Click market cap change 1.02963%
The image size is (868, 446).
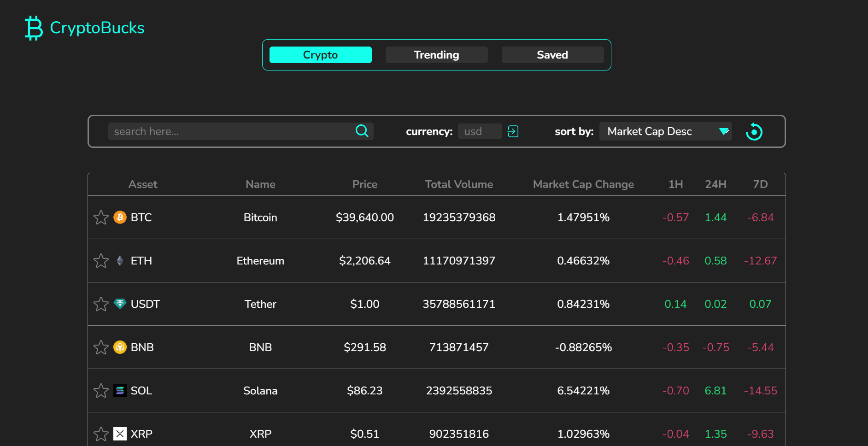pos(584,434)
